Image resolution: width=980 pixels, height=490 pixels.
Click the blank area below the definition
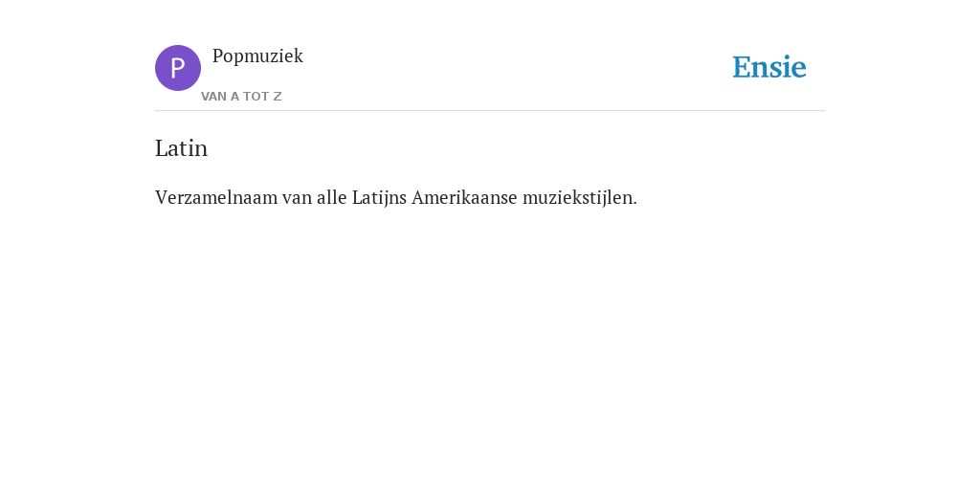point(490,344)
